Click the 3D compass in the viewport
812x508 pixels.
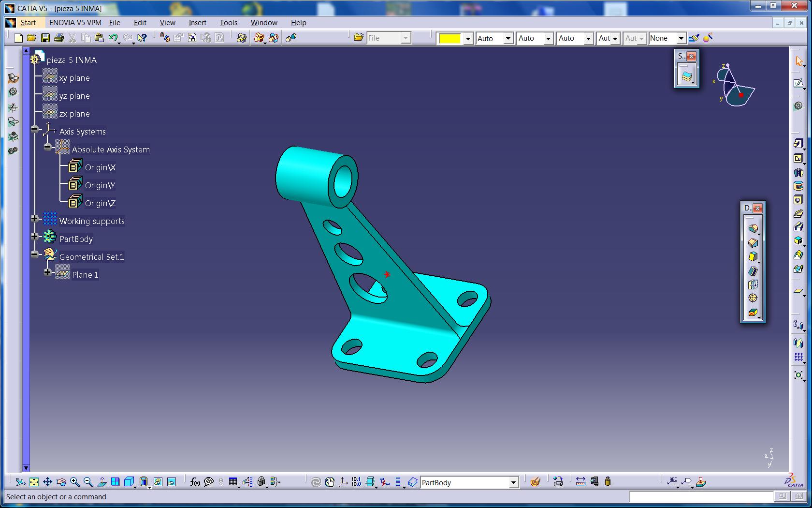[734, 86]
